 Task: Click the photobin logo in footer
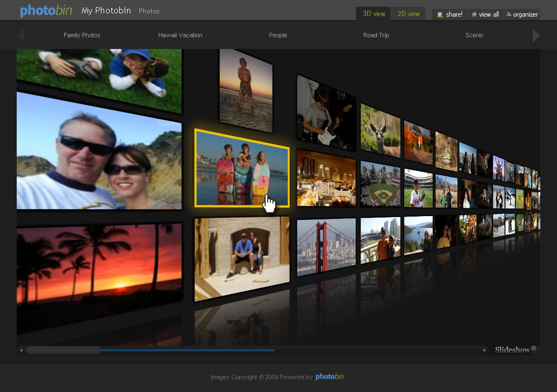click(x=329, y=376)
